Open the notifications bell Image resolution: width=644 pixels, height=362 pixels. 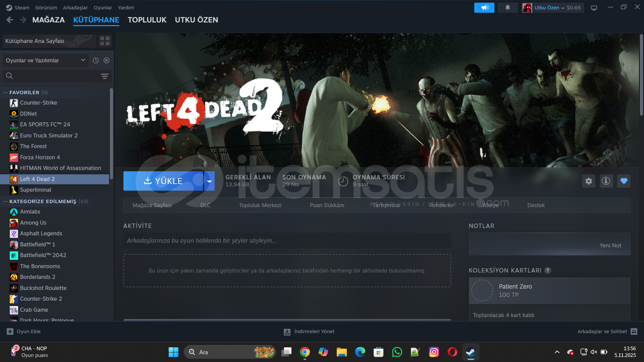pos(507,7)
